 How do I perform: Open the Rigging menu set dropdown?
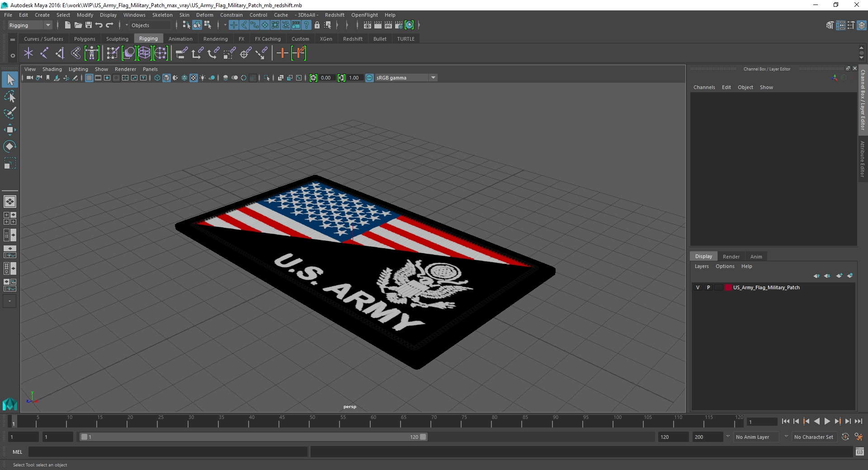pyautogui.click(x=29, y=25)
